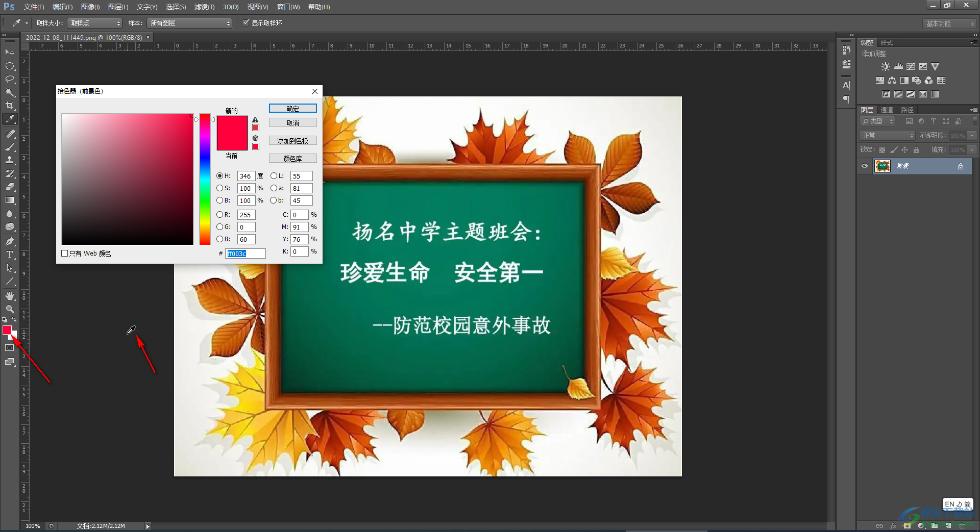The height and width of the screenshot is (532, 980).
Task: Select the Healing Brush tool
Action: [9, 134]
